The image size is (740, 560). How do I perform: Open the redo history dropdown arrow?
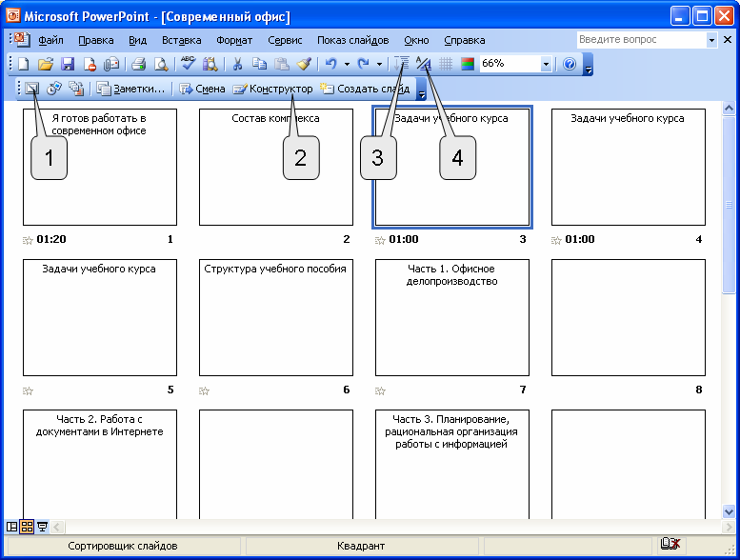coord(379,64)
